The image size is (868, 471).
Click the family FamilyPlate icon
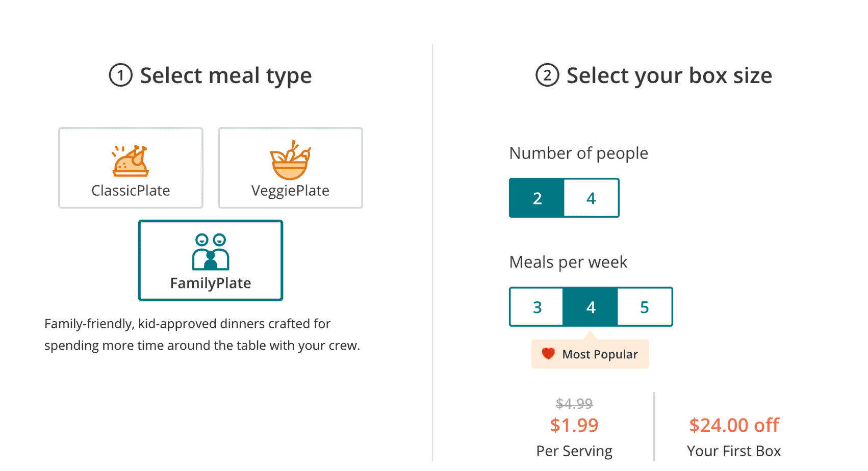coord(211,252)
